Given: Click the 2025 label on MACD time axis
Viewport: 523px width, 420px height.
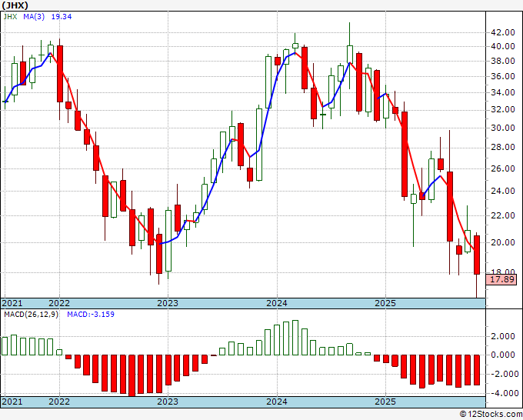Looking at the screenshot, I should tap(385, 402).
